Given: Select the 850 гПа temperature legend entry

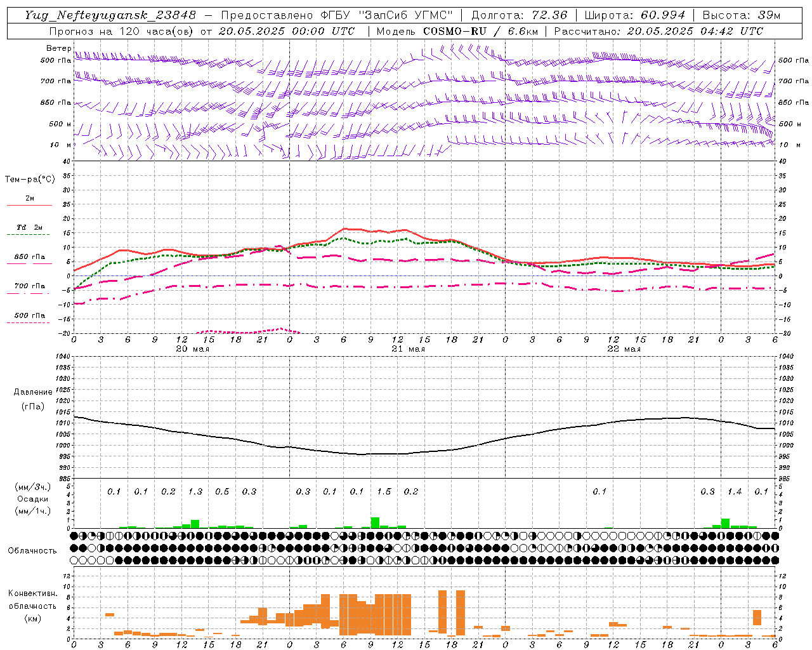Looking at the screenshot, I should pos(30,257).
